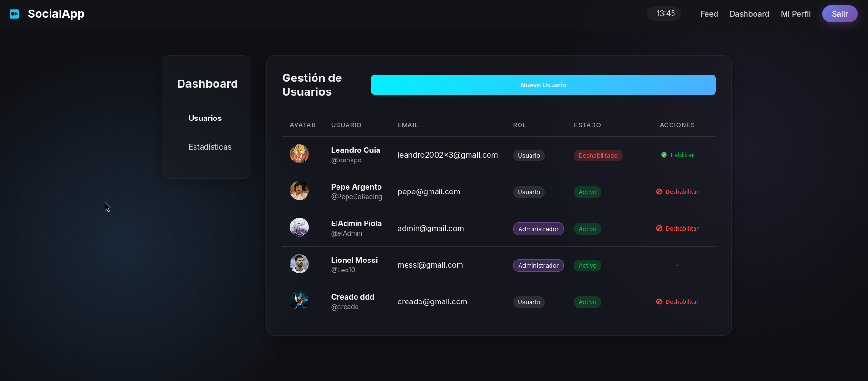Open Lionel Messi's avatar image

click(299, 264)
